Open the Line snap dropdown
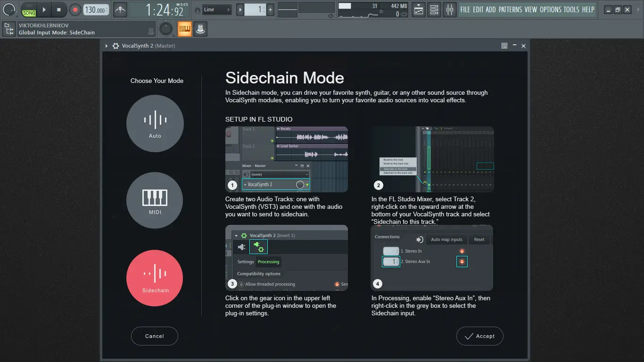 tap(217, 9)
